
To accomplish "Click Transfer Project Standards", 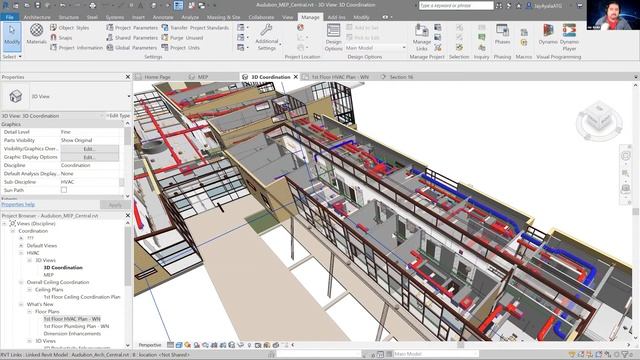I will 195,28.
